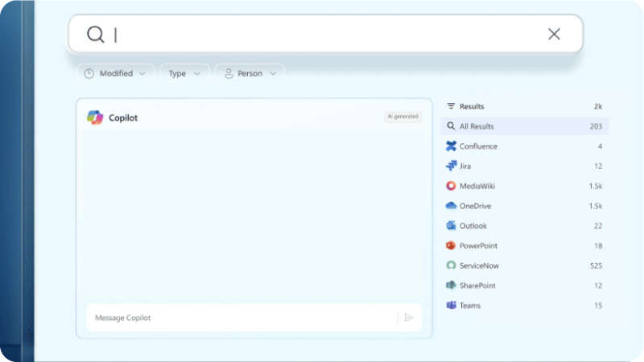This screenshot has height=362, width=644.
Task: Click the magnifier search icon
Action: click(95, 35)
